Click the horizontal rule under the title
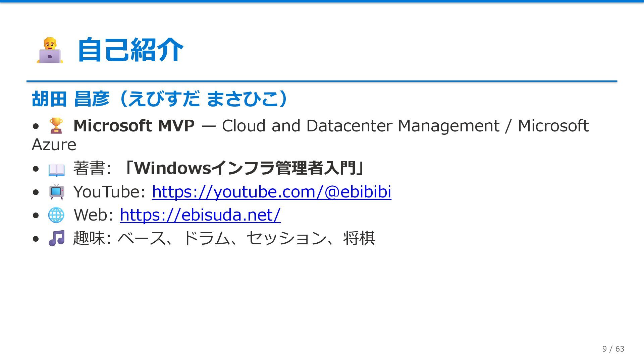644x362 pixels. click(322, 81)
